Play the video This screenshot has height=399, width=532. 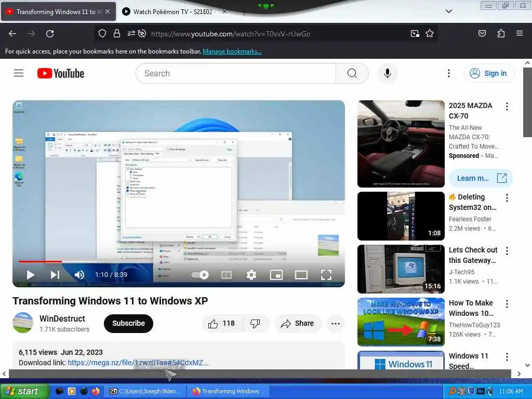click(31, 275)
